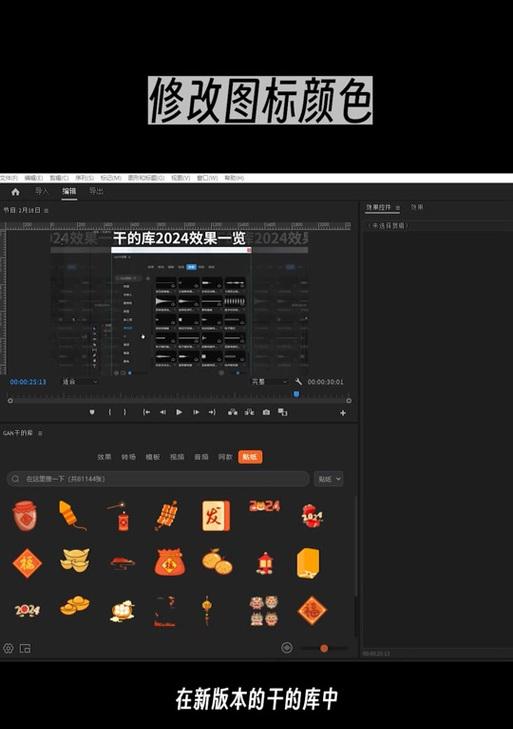This screenshot has height=729, width=513.
Task: Open the GAN干的库 panel menu icon
Action: 40,433
